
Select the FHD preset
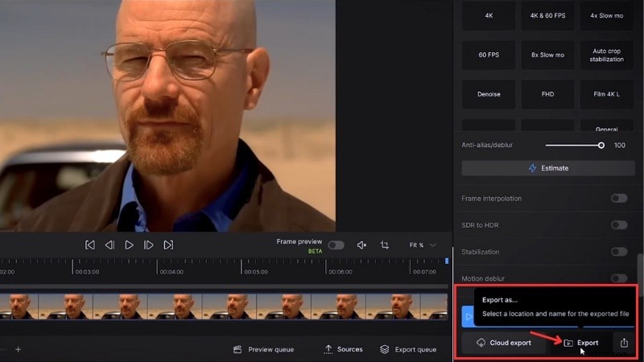(547, 94)
